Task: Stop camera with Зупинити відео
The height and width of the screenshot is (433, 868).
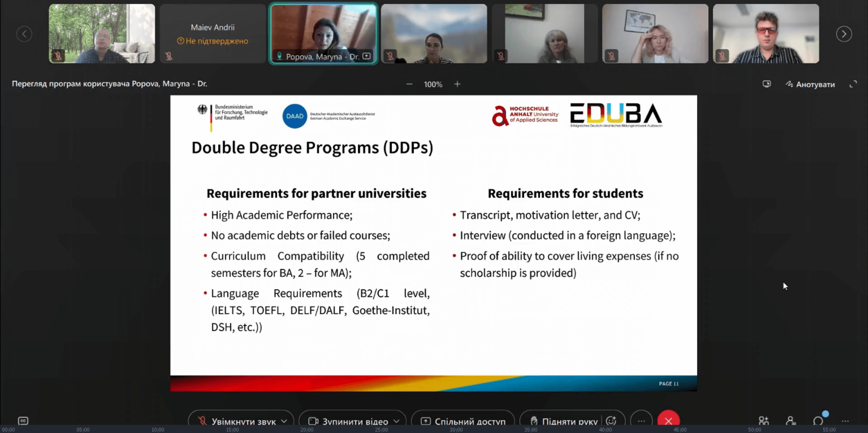Action: [349, 421]
